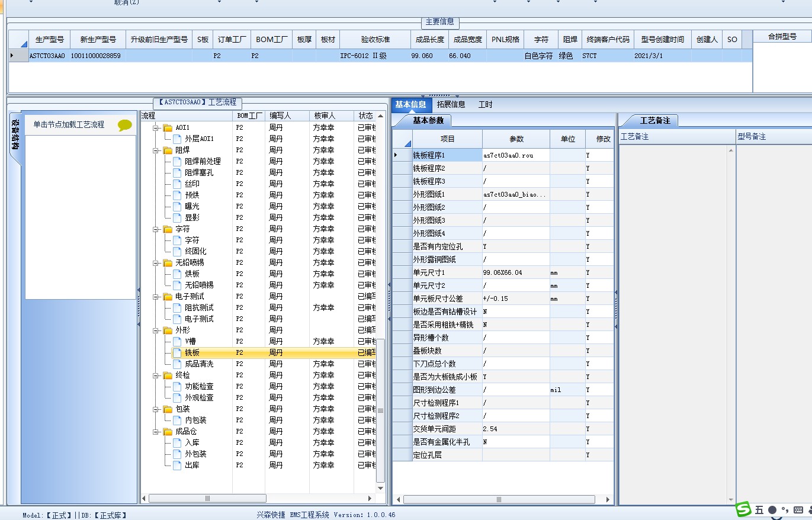Click the 参数 column header
Viewport: 812px width, 520px height.
point(516,139)
